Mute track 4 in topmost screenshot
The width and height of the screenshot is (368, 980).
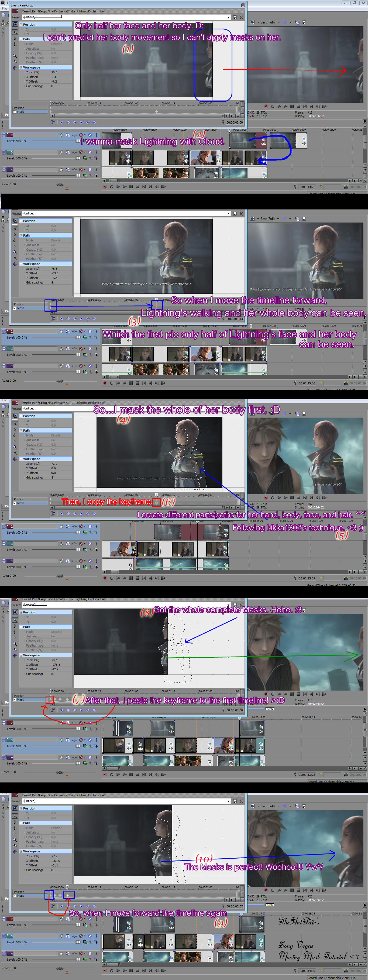(90, 170)
